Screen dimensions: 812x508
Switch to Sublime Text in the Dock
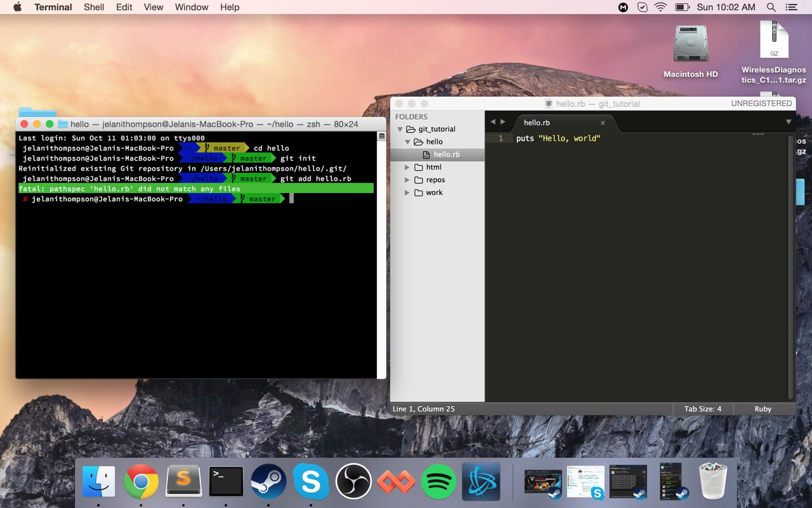[183, 481]
